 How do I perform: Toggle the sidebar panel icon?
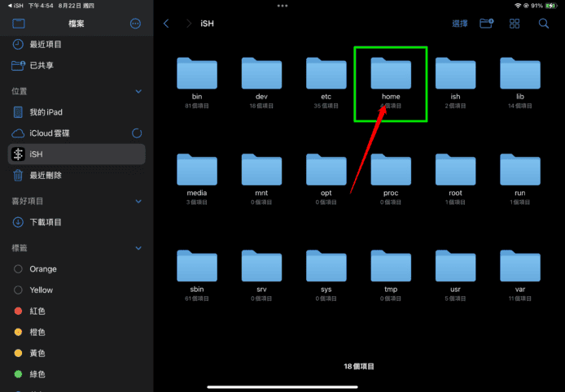tap(18, 24)
